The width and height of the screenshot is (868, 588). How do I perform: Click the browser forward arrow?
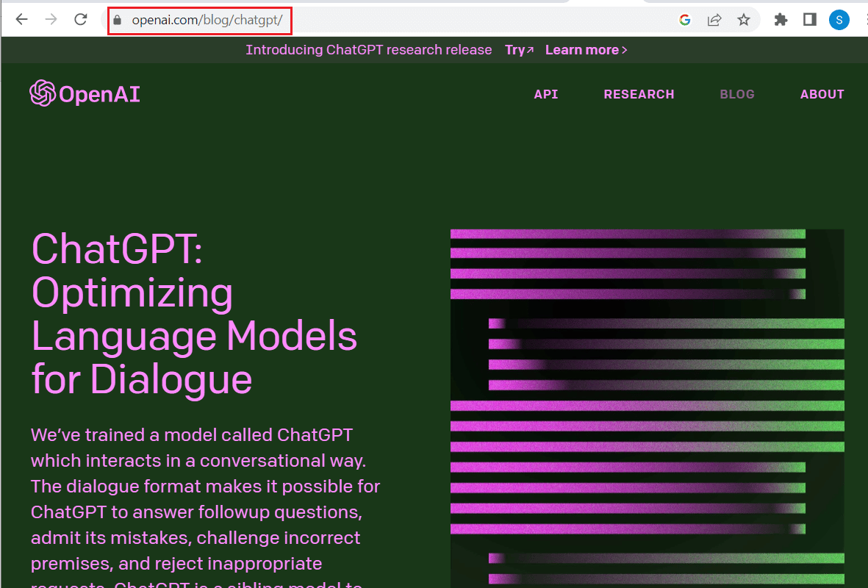(51, 20)
